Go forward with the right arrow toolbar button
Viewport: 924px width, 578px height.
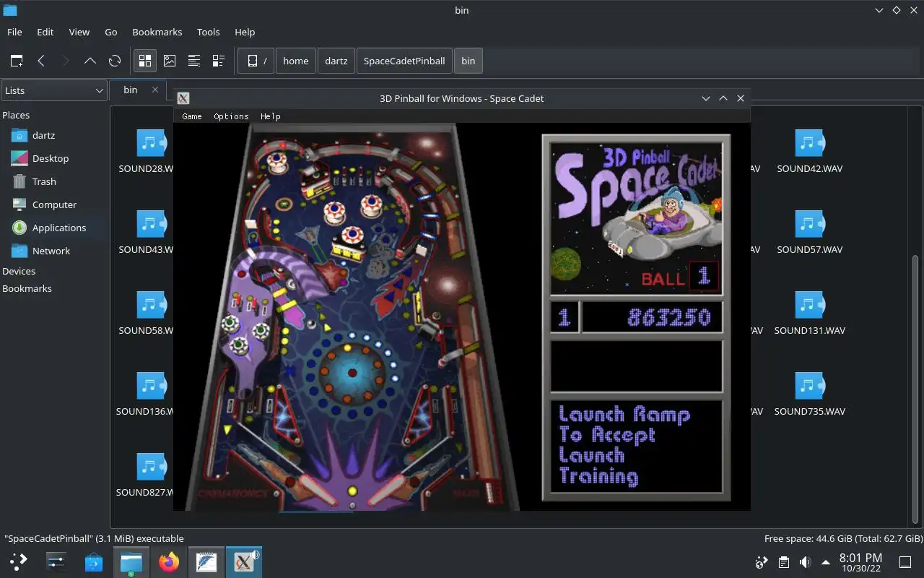66,61
